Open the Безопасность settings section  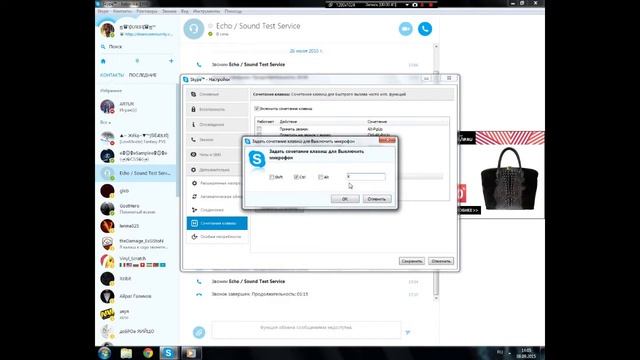click(x=217, y=109)
